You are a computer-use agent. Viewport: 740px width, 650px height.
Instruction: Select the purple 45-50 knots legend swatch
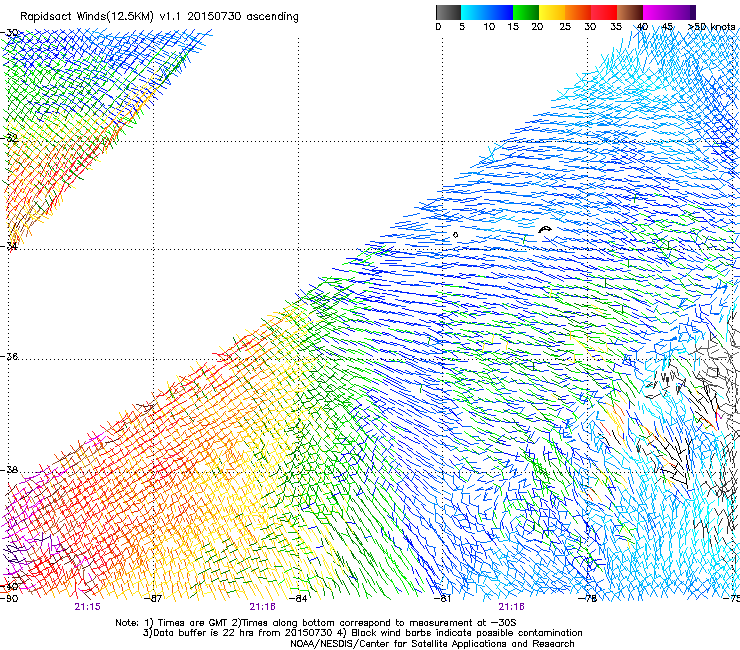[682, 12]
